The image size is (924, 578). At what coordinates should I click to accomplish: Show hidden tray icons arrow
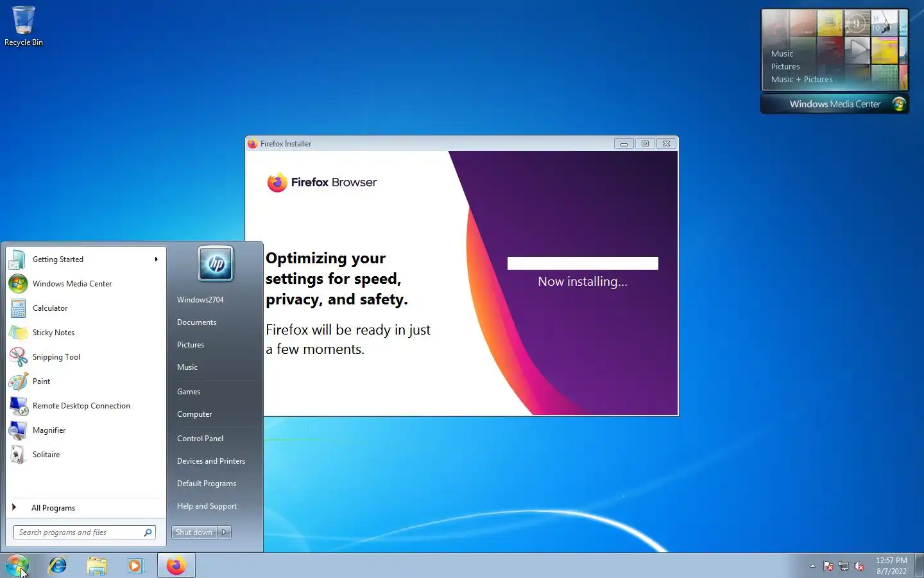(812, 566)
